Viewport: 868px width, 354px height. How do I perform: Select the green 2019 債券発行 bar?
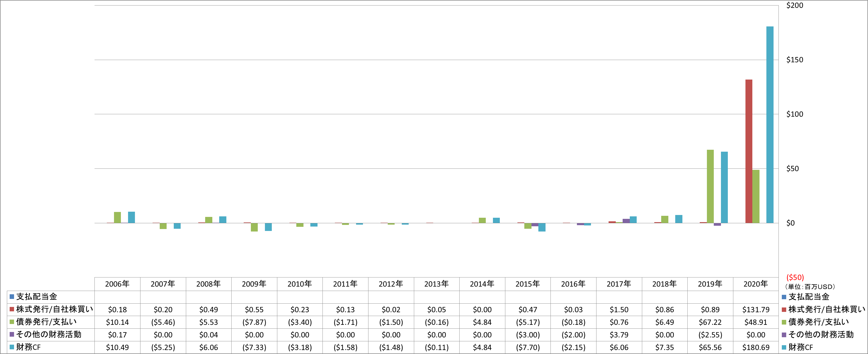710,186
